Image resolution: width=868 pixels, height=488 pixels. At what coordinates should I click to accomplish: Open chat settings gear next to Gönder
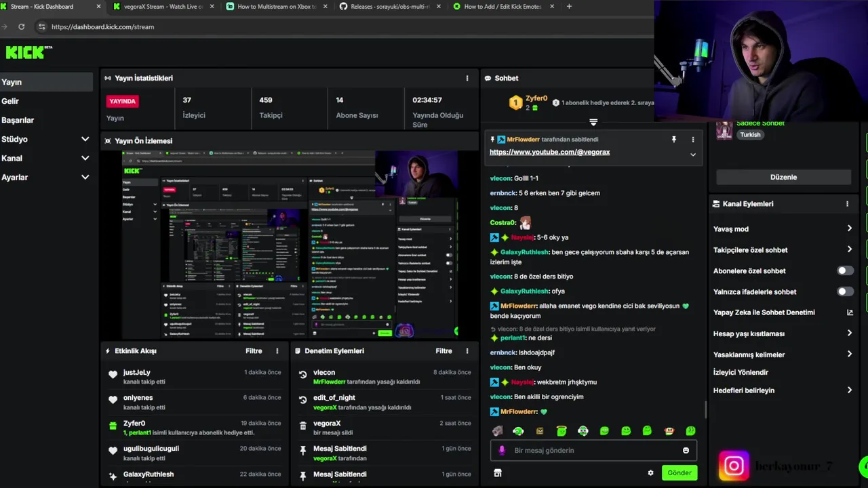(651, 473)
